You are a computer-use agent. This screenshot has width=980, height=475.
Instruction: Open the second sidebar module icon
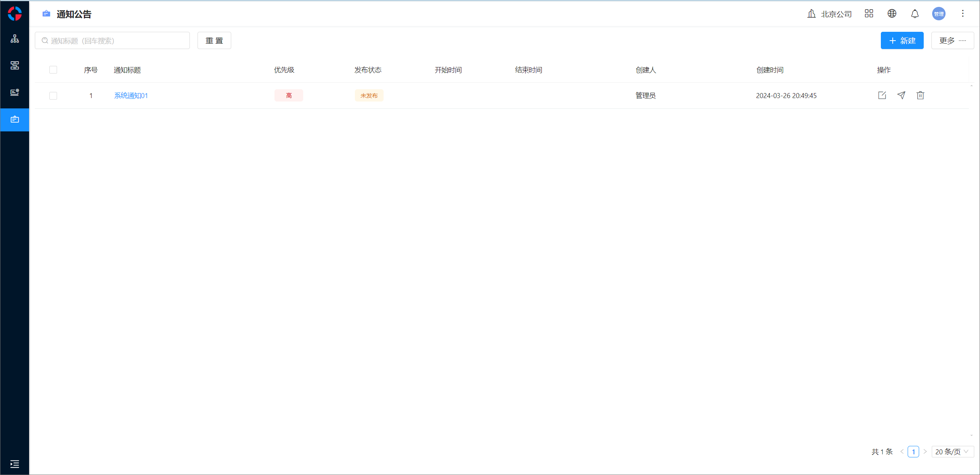(x=15, y=66)
